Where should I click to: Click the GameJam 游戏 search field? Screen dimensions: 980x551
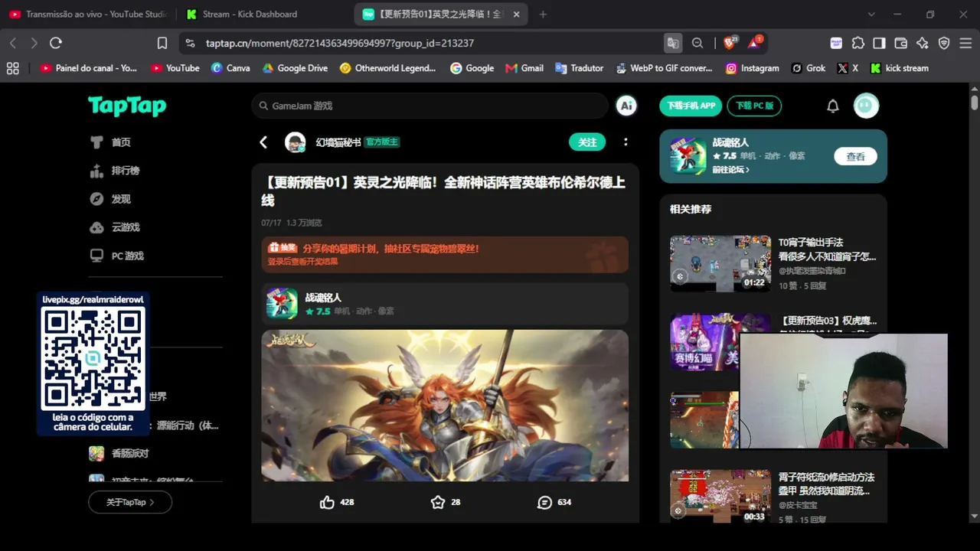[x=430, y=106]
